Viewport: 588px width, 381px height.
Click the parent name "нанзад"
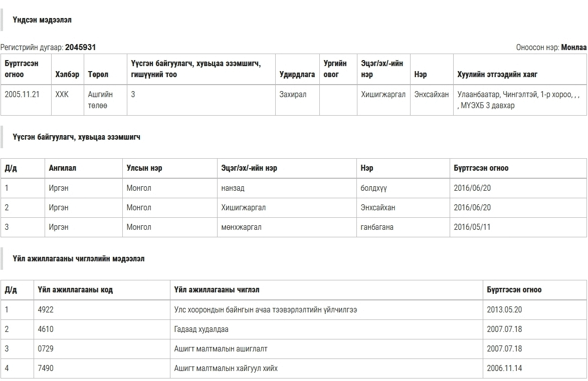click(233, 188)
